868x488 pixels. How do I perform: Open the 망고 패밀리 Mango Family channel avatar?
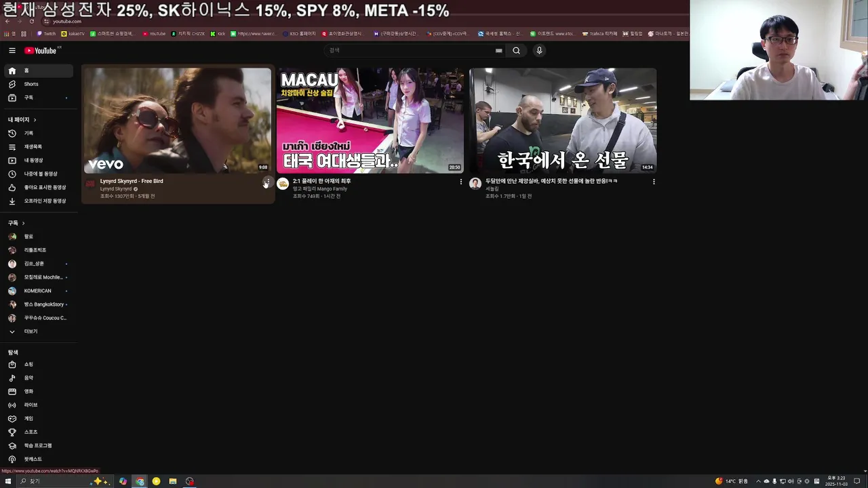coord(283,184)
